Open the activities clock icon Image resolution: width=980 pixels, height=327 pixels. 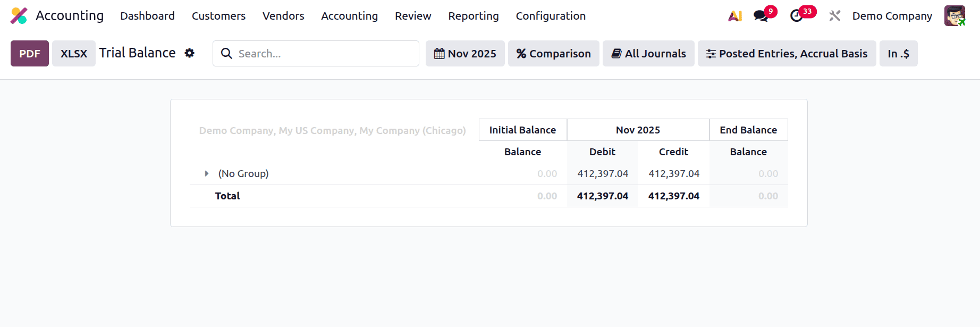point(796,16)
